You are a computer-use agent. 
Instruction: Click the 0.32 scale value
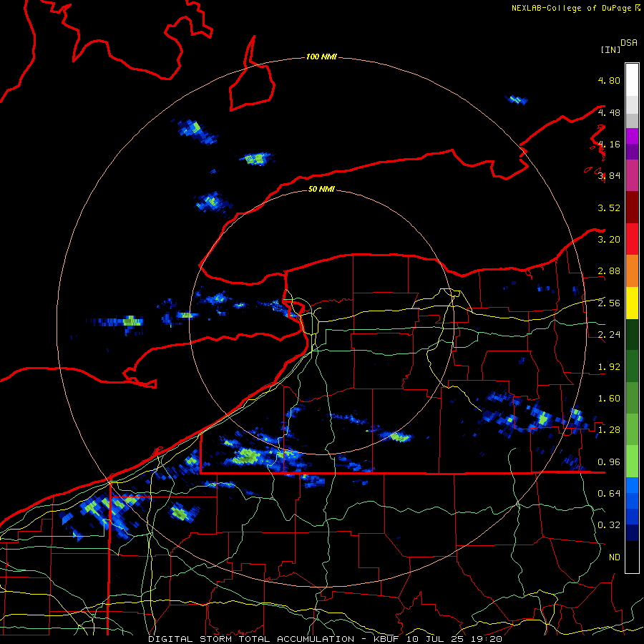609,525
